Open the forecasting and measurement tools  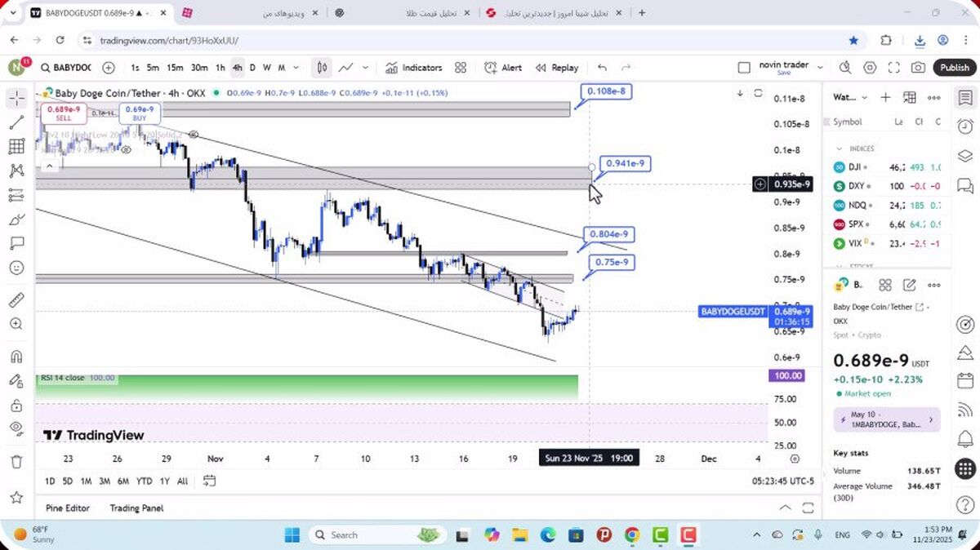(x=16, y=195)
